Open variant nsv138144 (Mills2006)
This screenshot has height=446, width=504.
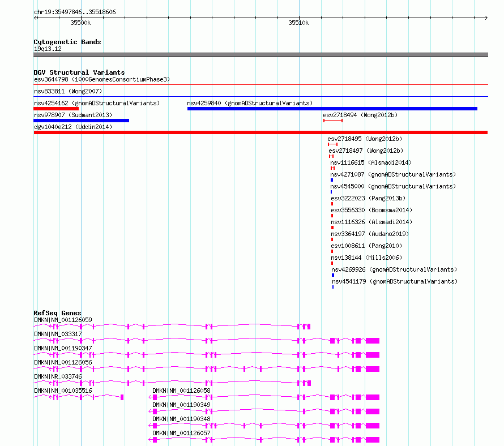[x=366, y=258]
